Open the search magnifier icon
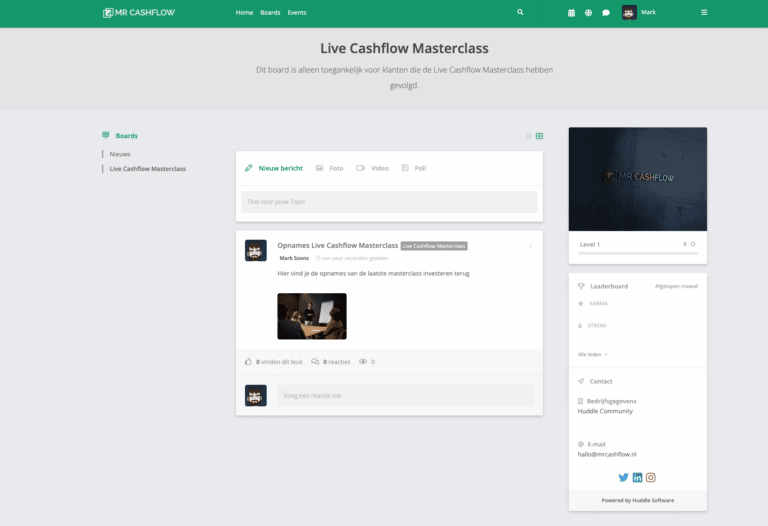 click(520, 12)
